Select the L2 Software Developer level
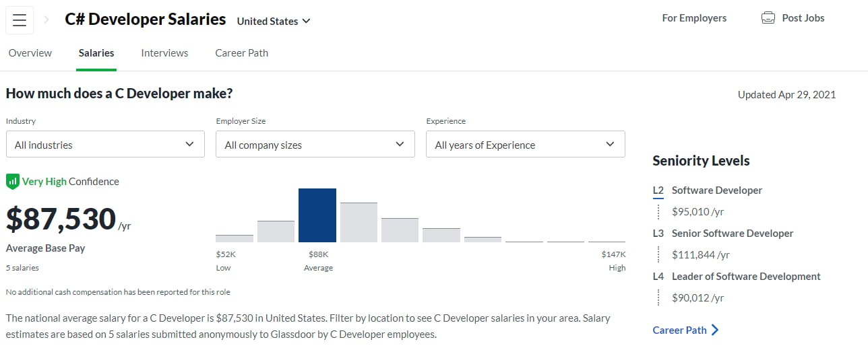 tap(716, 190)
